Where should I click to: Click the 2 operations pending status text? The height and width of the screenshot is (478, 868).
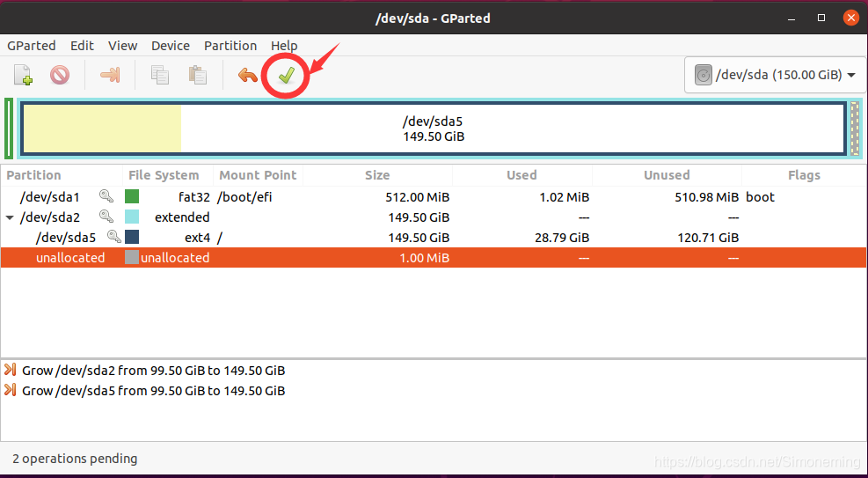point(75,459)
